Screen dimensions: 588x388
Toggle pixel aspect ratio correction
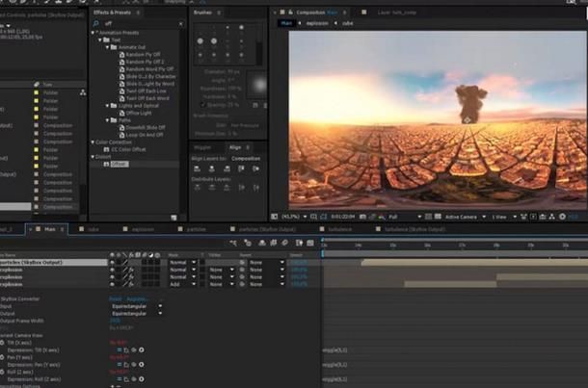[523, 217]
